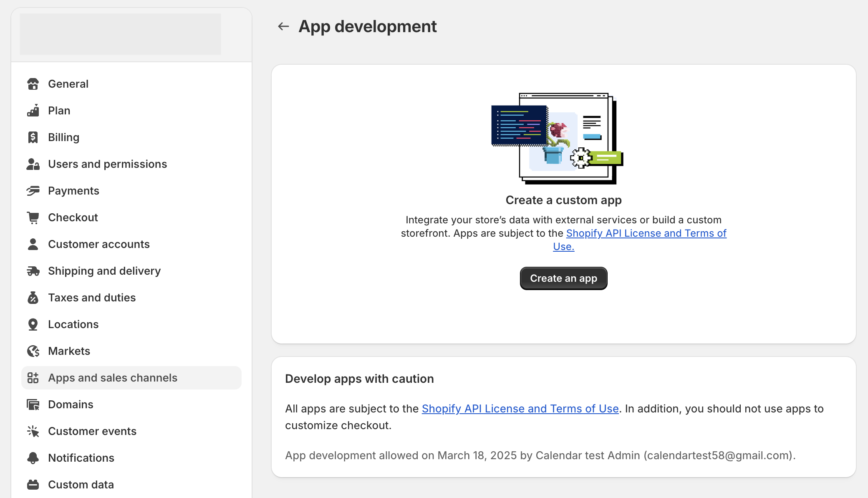Select Users and permissions
Image resolution: width=868 pixels, height=498 pixels.
tap(131, 164)
